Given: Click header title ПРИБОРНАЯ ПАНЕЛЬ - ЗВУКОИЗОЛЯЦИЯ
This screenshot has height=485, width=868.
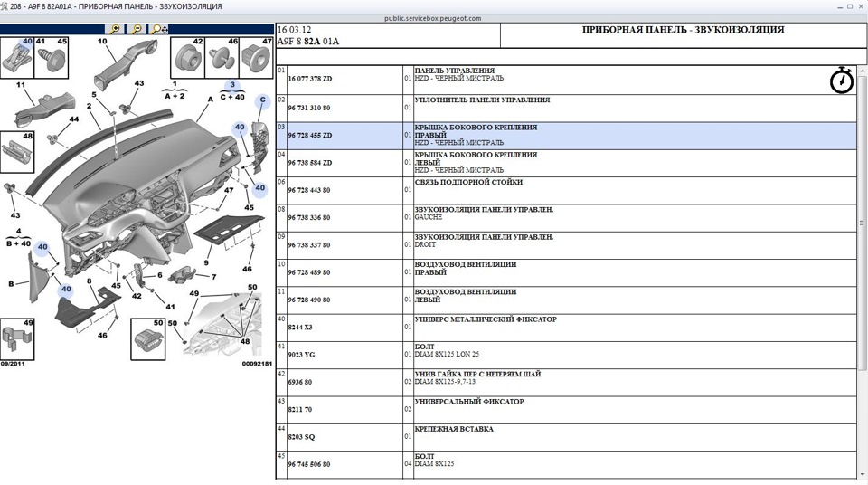Looking at the screenshot, I should coord(684,30).
